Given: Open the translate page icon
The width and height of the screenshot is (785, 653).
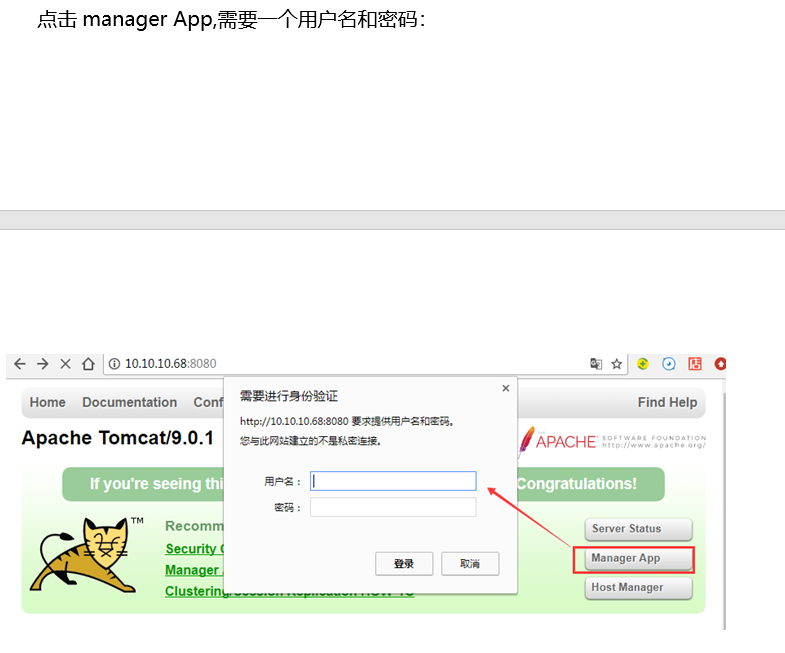Looking at the screenshot, I should point(596,364).
